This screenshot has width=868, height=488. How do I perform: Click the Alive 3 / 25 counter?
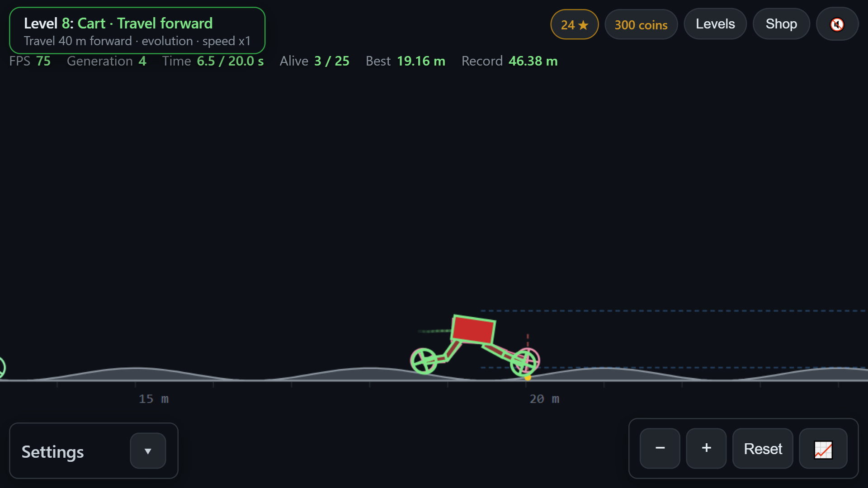click(315, 61)
